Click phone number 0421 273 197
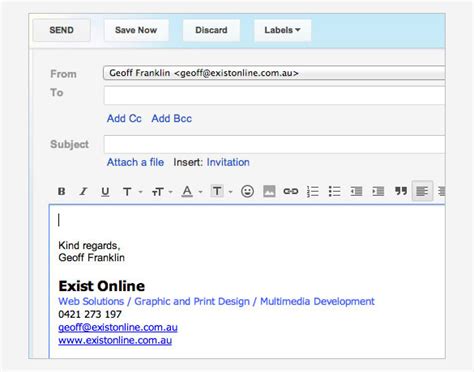This screenshot has width=474, height=372. point(90,314)
